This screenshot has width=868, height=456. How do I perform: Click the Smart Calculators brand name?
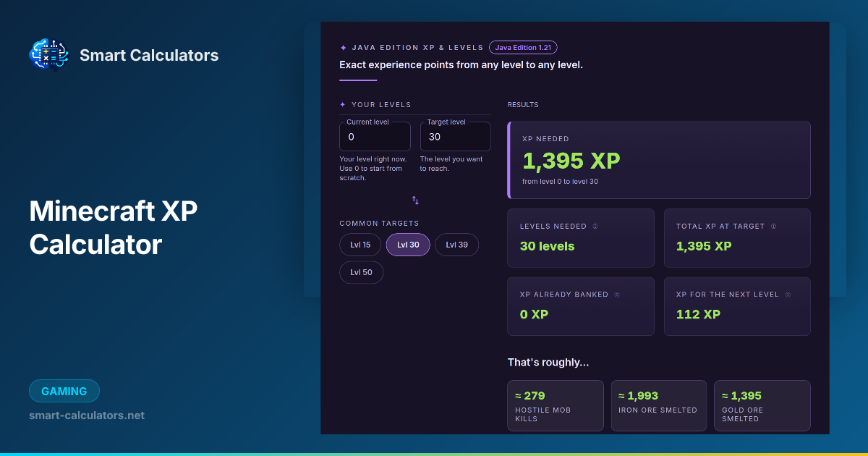[149, 55]
